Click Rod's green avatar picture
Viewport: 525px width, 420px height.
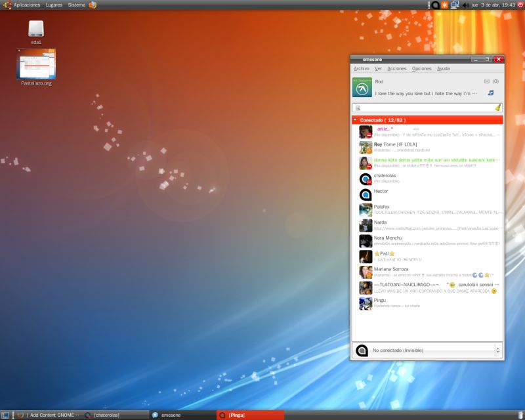coord(362,87)
